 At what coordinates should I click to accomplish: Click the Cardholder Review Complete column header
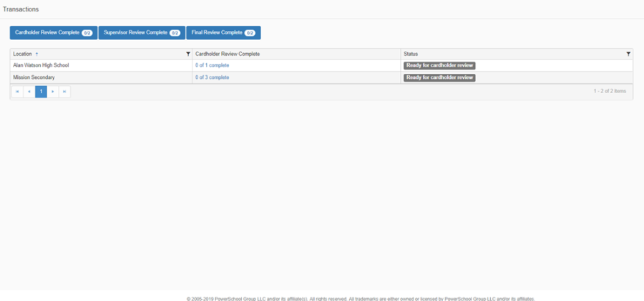tap(228, 54)
